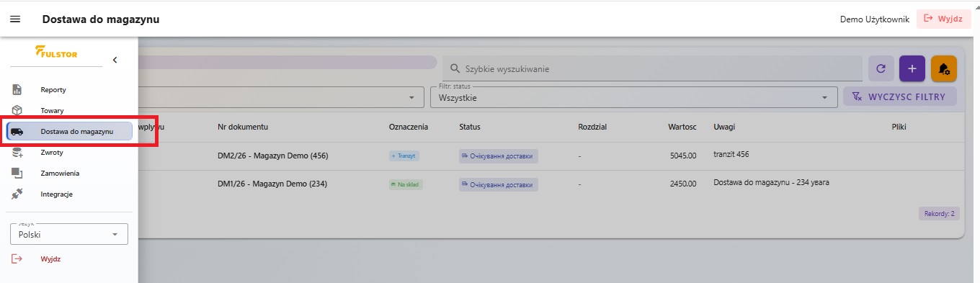Click the Na sklad tag
The image size is (980, 283).
(x=406, y=184)
